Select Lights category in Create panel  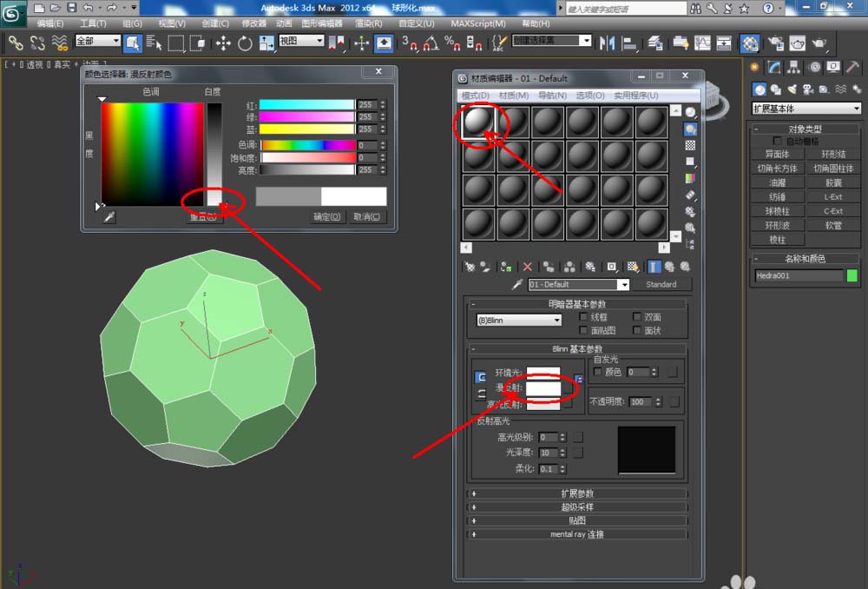(792, 89)
